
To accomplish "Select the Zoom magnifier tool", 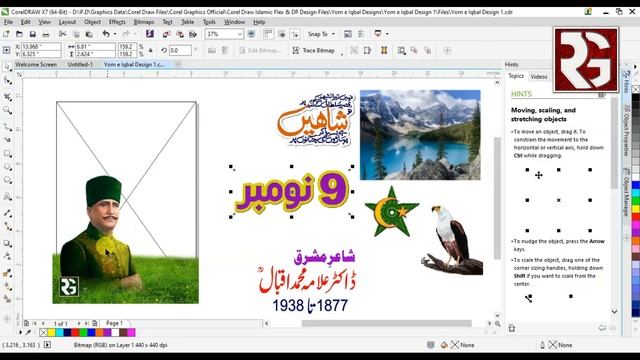I will point(7,110).
